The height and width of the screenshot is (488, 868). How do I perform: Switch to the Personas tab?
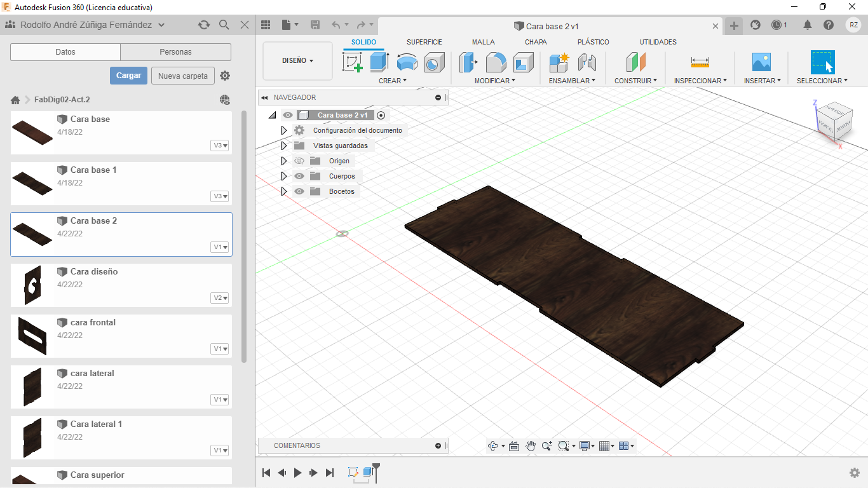coord(175,52)
